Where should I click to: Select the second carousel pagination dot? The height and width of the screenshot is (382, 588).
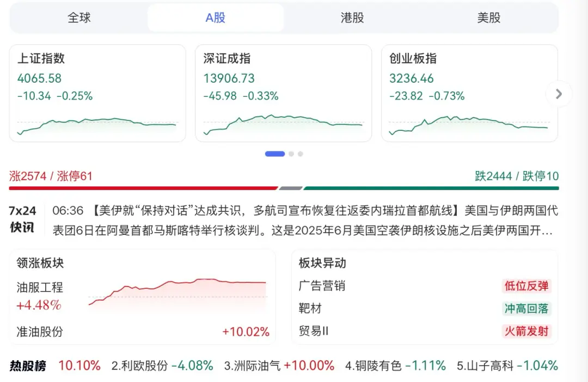[291, 154]
